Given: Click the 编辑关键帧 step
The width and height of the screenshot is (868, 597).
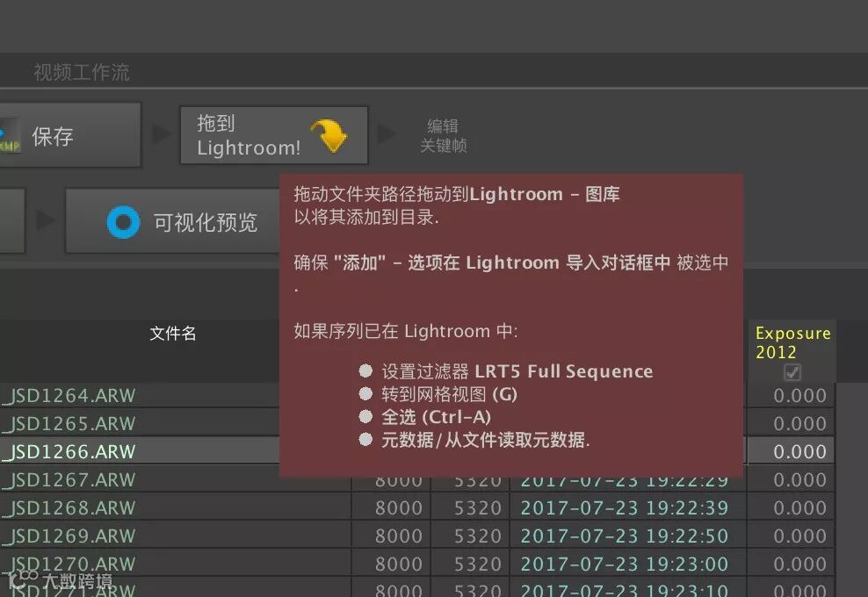Looking at the screenshot, I should pyautogui.click(x=444, y=135).
